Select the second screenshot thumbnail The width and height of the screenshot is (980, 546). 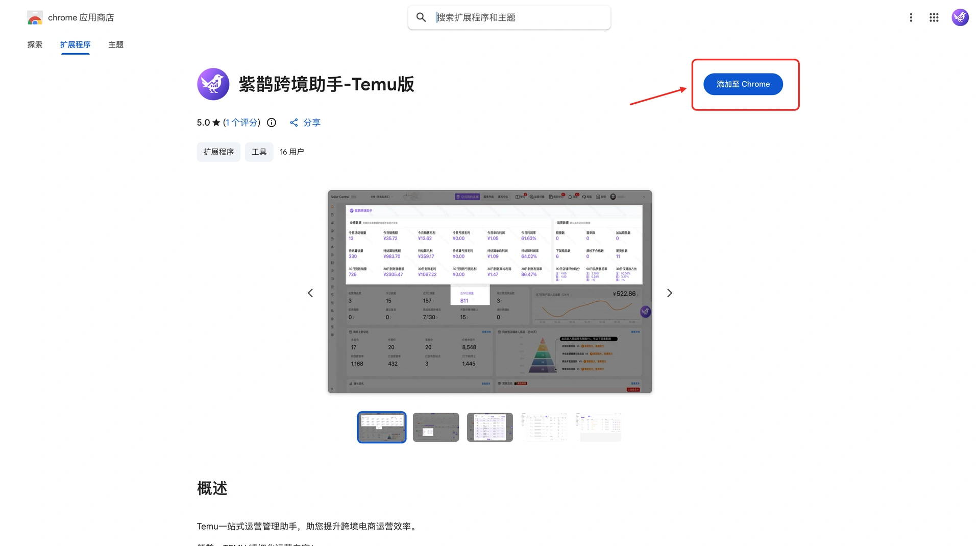click(x=436, y=427)
